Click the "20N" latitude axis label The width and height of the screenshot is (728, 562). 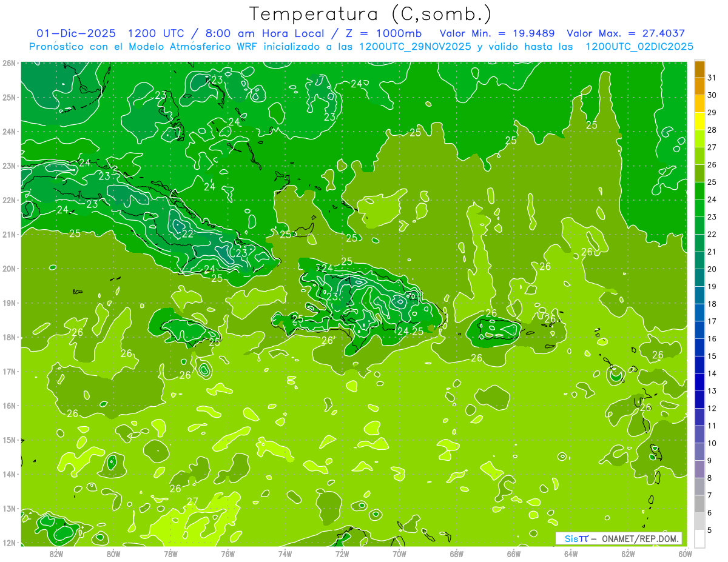click(8, 269)
